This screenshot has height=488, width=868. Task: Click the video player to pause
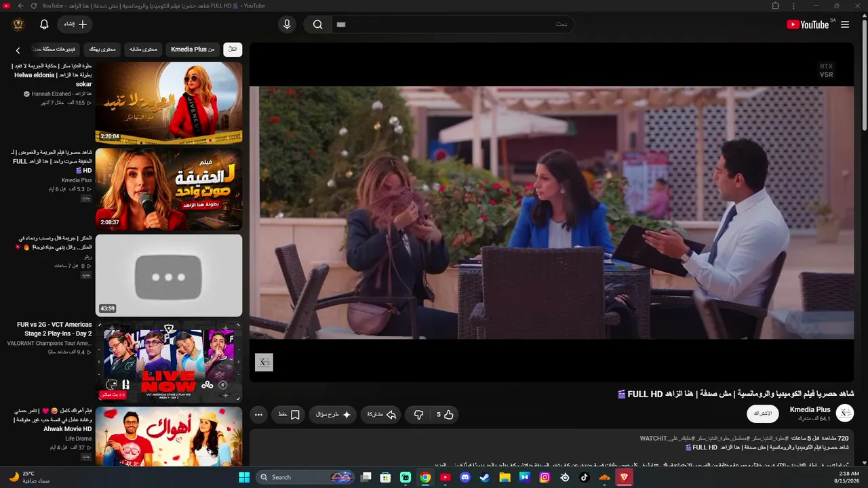pyautogui.click(x=551, y=212)
